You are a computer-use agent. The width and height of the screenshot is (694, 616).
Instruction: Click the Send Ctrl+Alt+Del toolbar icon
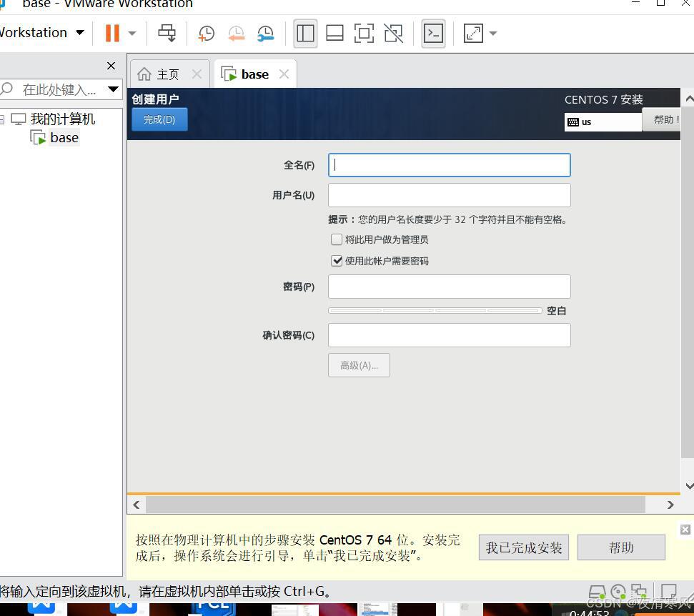(x=167, y=33)
